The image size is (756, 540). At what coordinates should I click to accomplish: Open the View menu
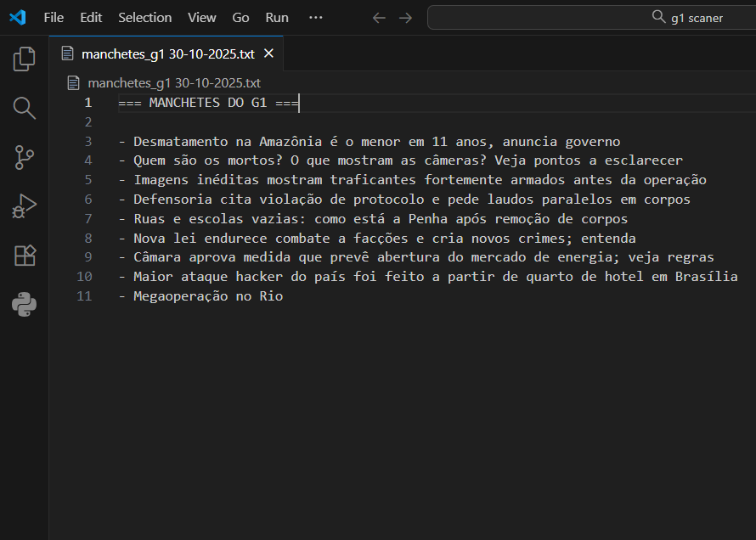pyautogui.click(x=201, y=18)
